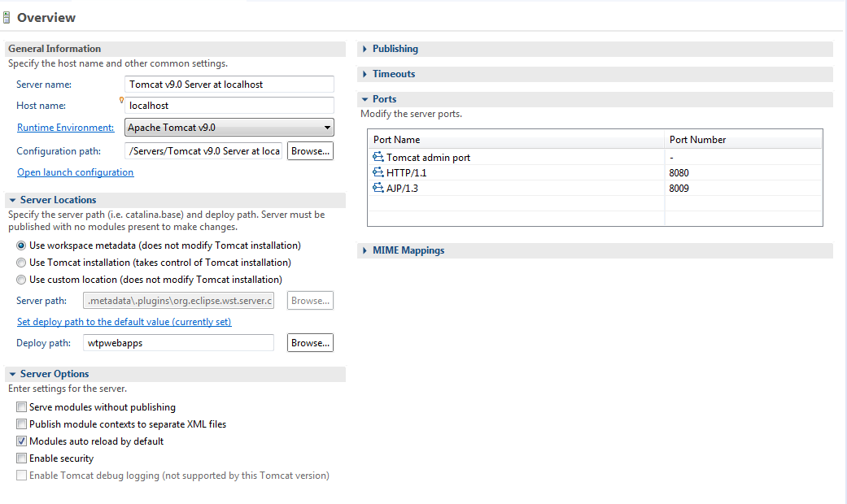
Task: Click the port number 8080 cell
Action: click(743, 172)
